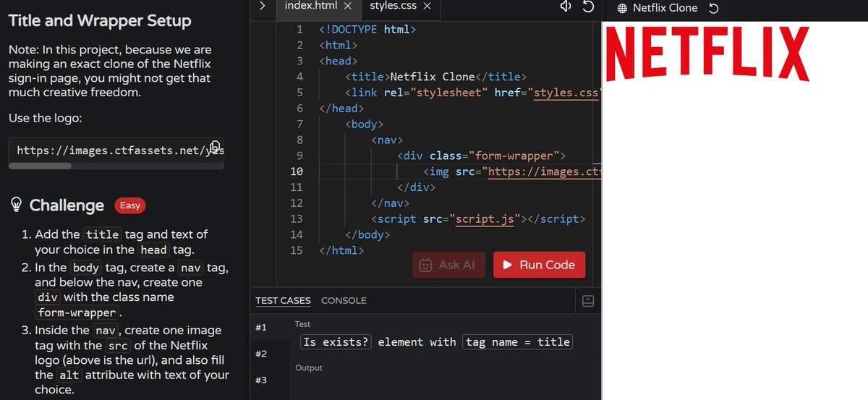Reload the Netflix Clone preview pane
The width and height of the screenshot is (868, 400).
(x=713, y=8)
